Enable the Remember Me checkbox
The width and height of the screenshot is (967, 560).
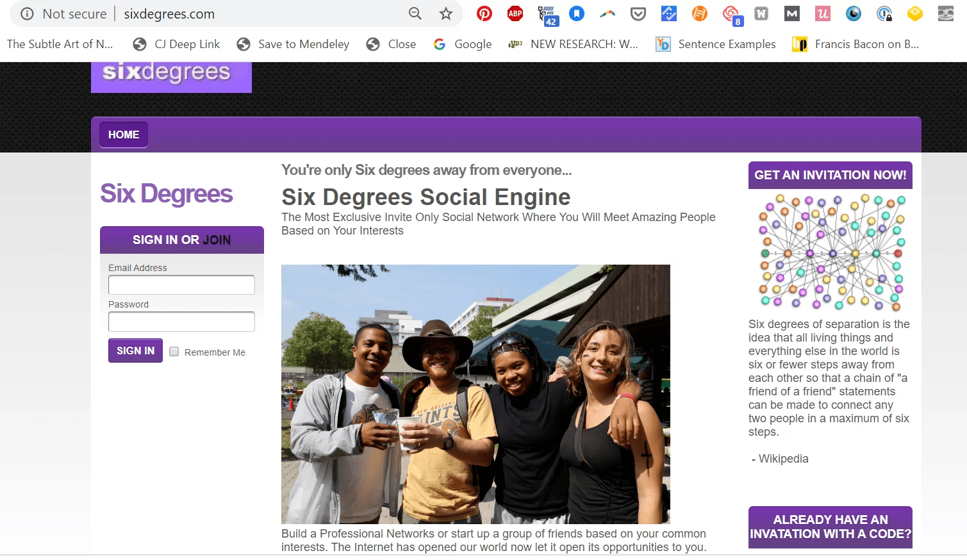[174, 352]
